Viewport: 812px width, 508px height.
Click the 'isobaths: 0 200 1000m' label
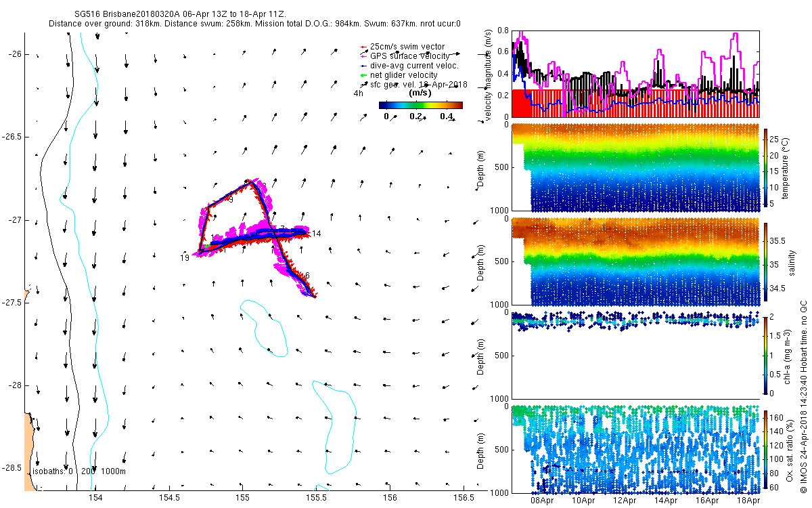coord(78,471)
